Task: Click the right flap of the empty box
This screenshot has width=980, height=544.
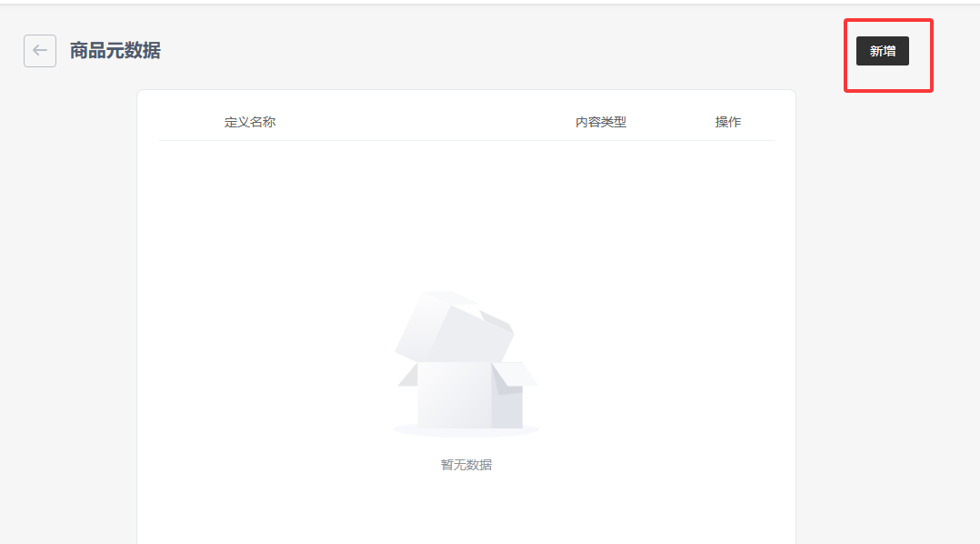Action: click(516, 374)
